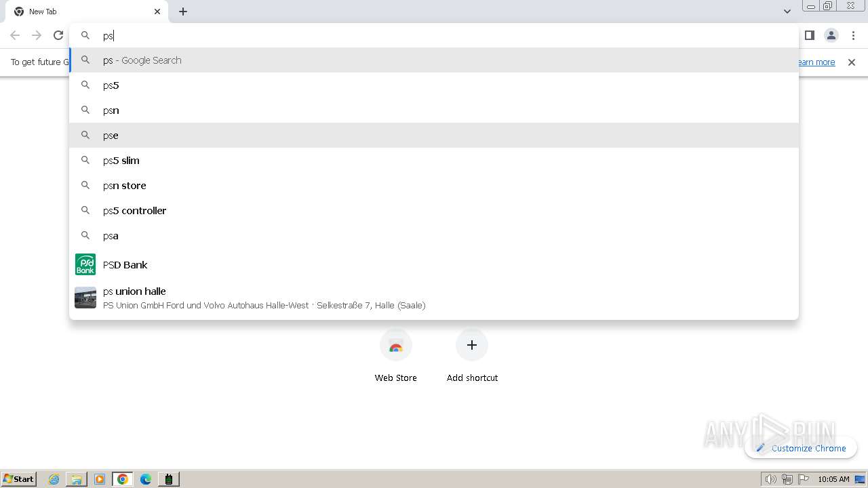Select the New Tab tab
Viewport: 868px width, 488px height.
pos(88,12)
